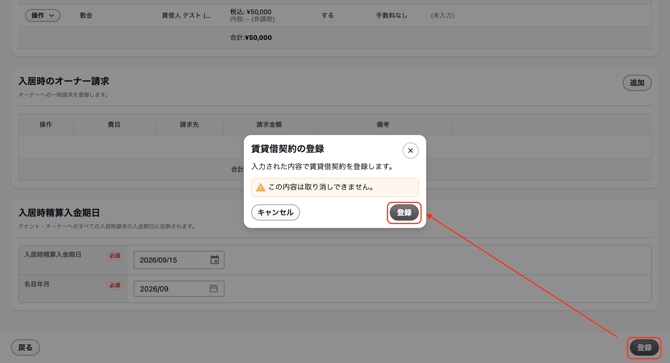Click the 備考 column header
The image size is (670, 363).
(x=383, y=125)
